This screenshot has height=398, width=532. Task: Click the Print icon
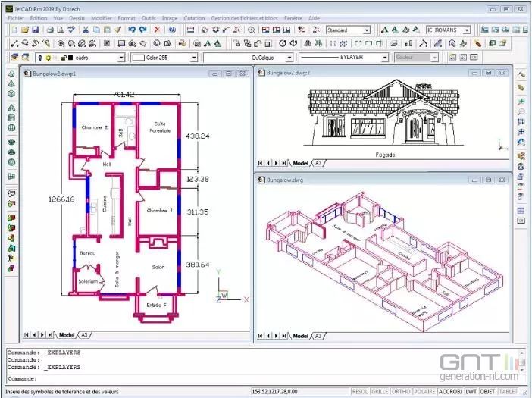coord(50,30)
